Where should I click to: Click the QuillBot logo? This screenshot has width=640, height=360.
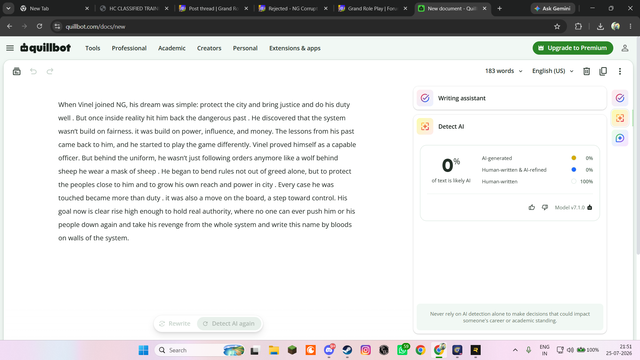click(x=46, y=48)
